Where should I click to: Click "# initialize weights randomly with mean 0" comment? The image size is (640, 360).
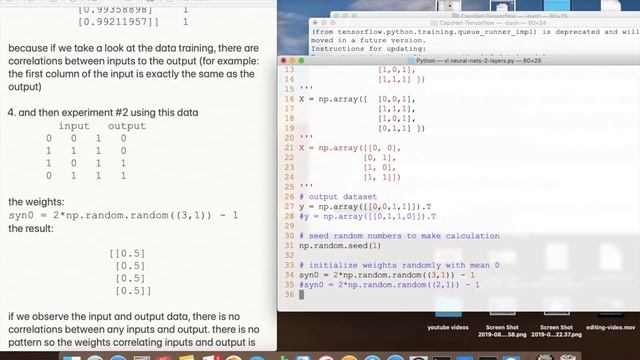(x=399, y=265)
